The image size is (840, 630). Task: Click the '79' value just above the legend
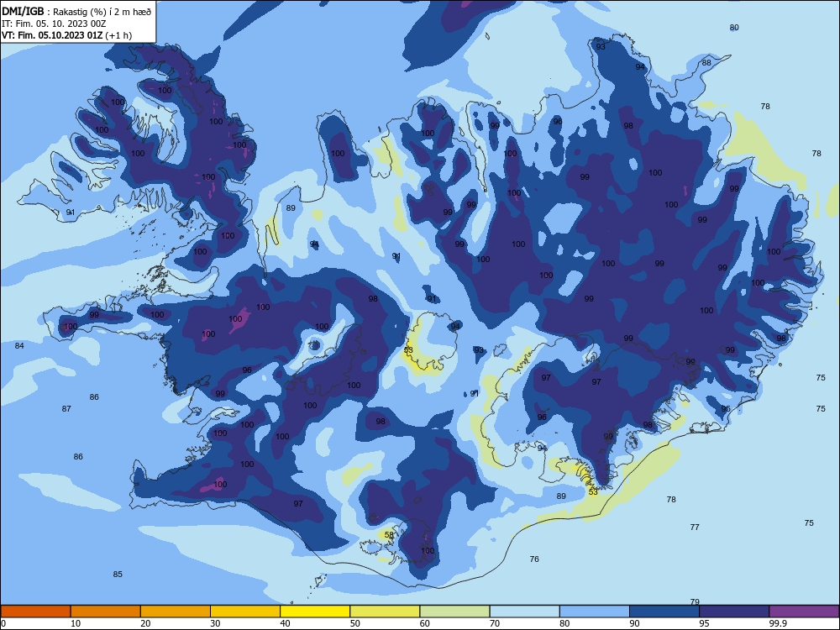pyautogui.click(x=695, y=601)
